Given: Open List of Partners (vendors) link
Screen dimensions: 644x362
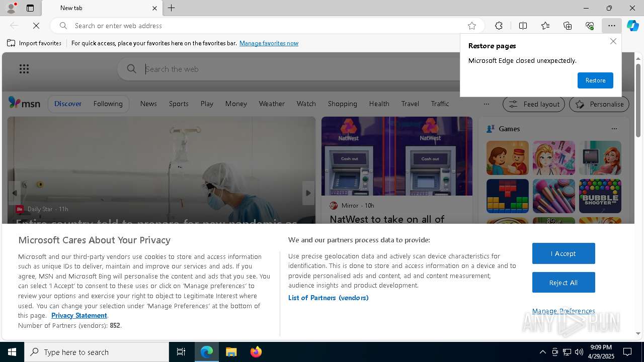Looking at the screenshot, I should [328, 298].
